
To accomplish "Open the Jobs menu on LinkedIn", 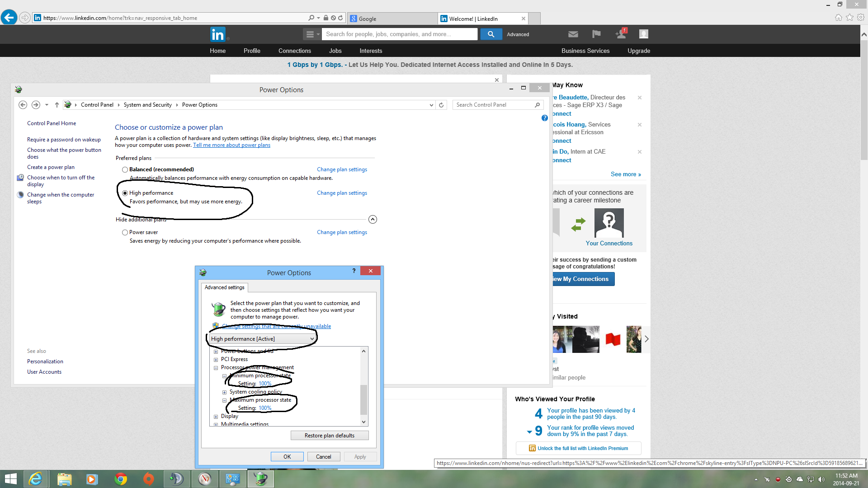I will (335, 51).
